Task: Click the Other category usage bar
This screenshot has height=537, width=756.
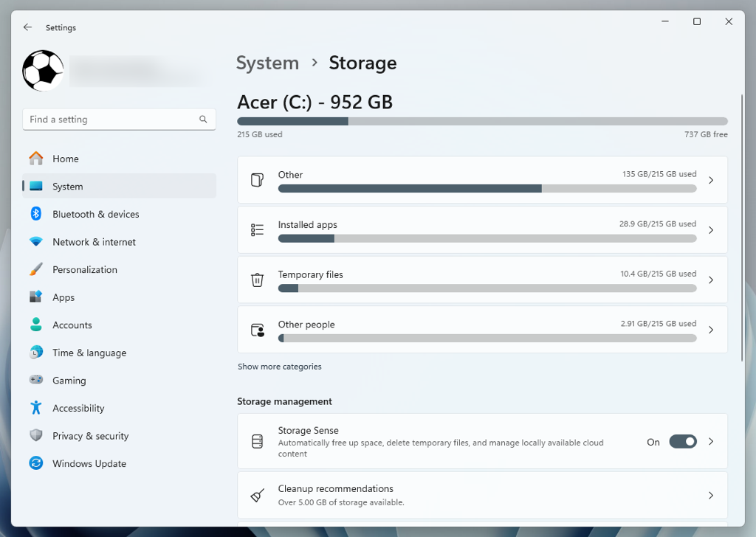Action: (487, 189)
